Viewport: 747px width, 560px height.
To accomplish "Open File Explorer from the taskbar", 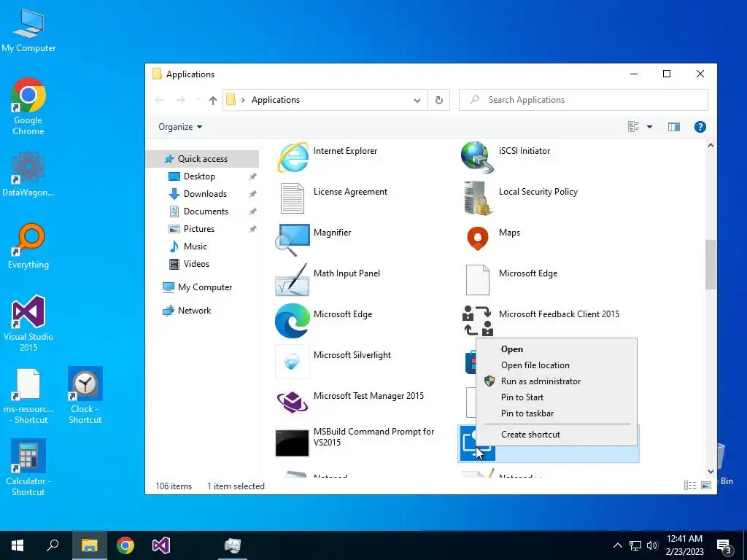I will pyautogui.click(x=89, y=545).
